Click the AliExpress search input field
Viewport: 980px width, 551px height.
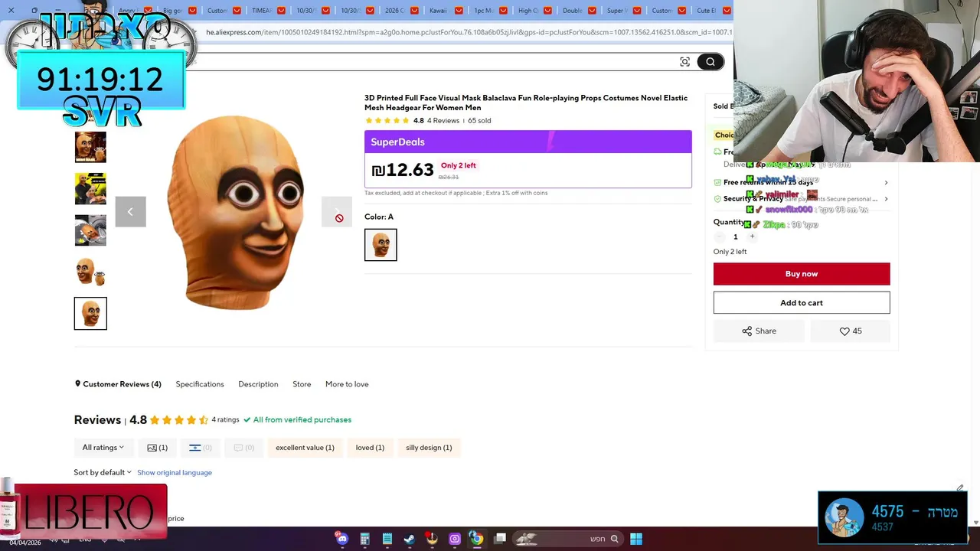[x=429, y=62]
